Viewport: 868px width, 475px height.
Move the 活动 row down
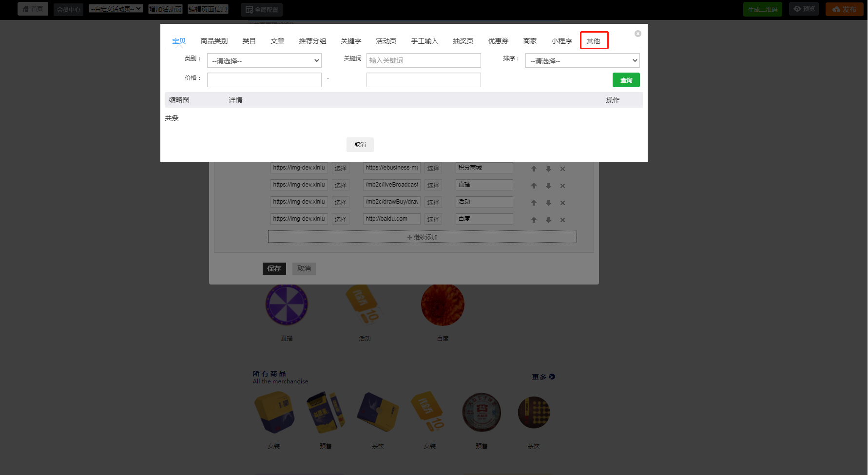548,203
